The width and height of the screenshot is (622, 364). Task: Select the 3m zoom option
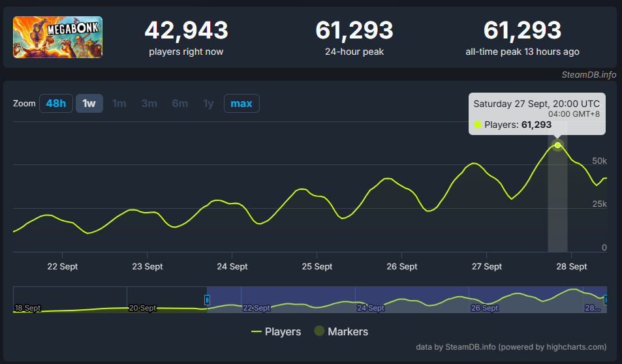click(149, 104)
